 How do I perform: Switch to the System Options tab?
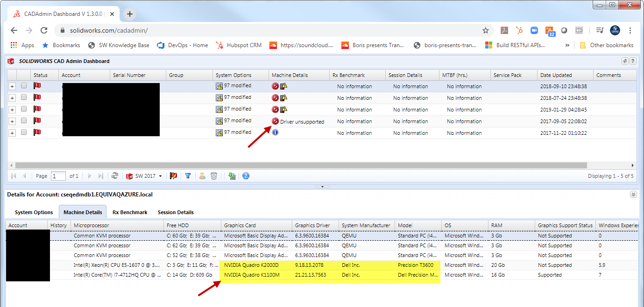[x=34, y=212]
